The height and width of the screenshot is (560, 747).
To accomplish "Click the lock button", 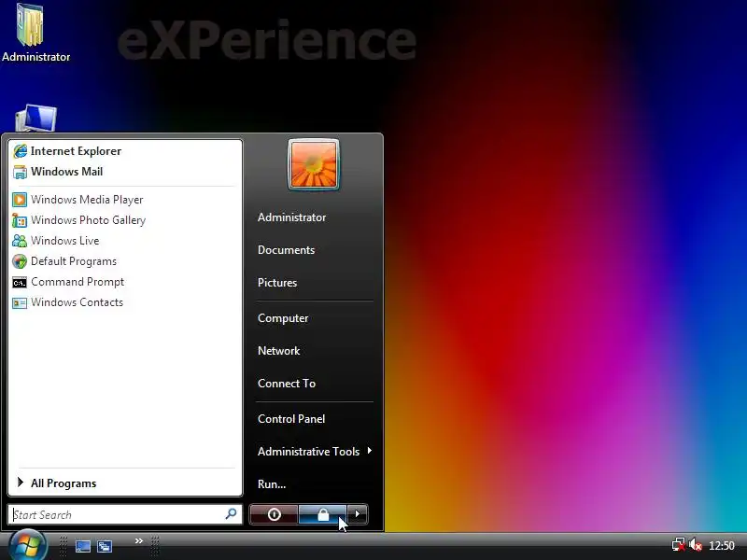I will (x=322, y=514).
